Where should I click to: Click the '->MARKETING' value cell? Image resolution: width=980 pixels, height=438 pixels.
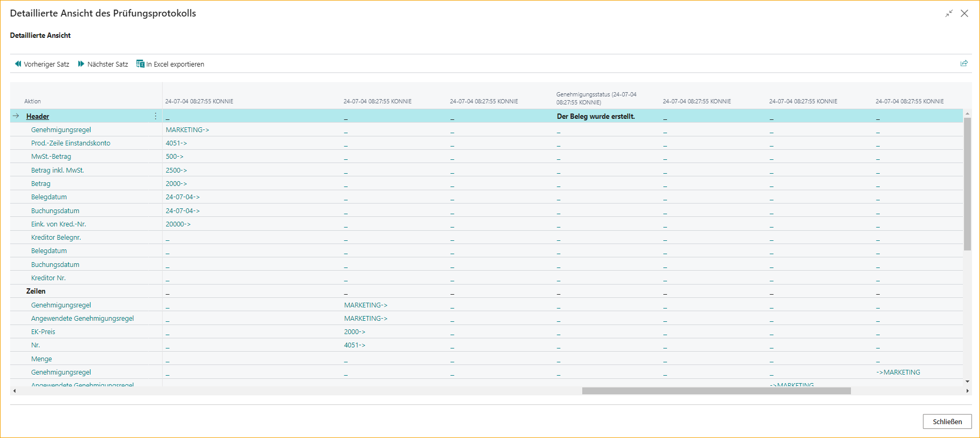(898, 372)
